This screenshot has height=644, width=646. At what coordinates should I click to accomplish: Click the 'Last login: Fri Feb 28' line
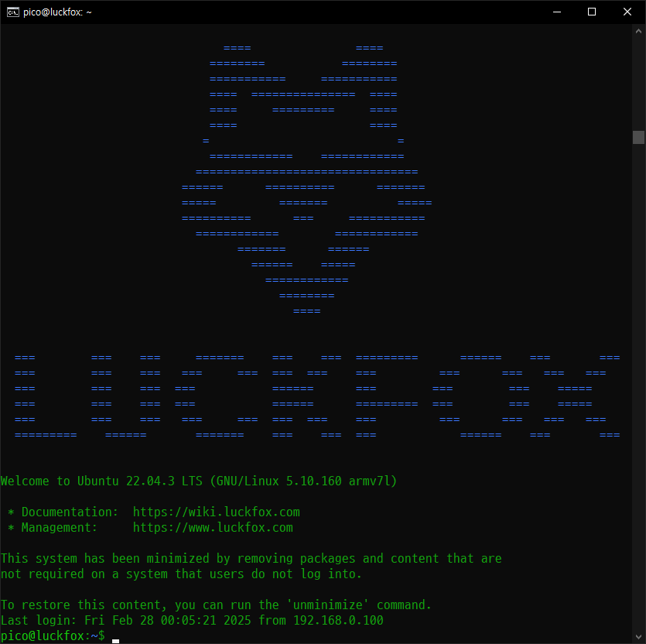(192, 620)
